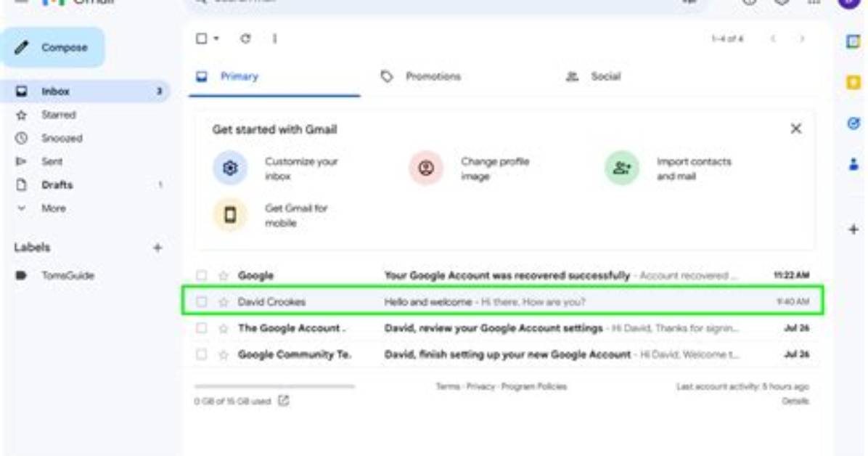Select the Google Community Team email checkbox
Image resolution: width=868 pixels, height=456 pixels.
[202, 354]
